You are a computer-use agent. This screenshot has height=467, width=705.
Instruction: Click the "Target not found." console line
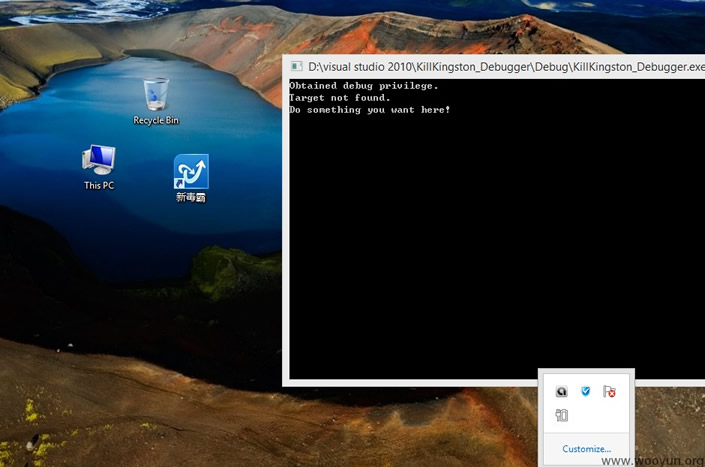[x=340, y=98]
